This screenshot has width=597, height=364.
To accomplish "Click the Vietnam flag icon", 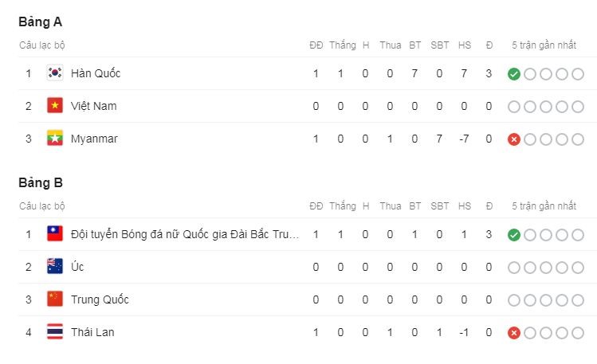I will click(55, 106).
